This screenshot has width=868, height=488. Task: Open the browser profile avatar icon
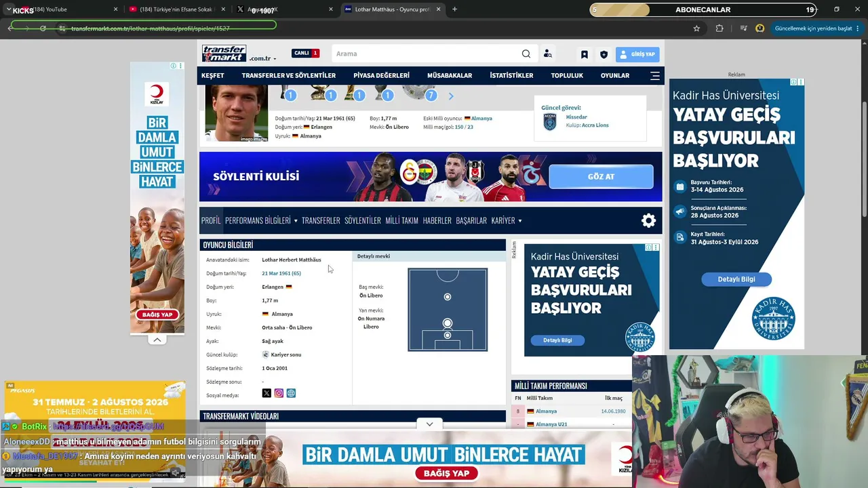coord(759,28)
